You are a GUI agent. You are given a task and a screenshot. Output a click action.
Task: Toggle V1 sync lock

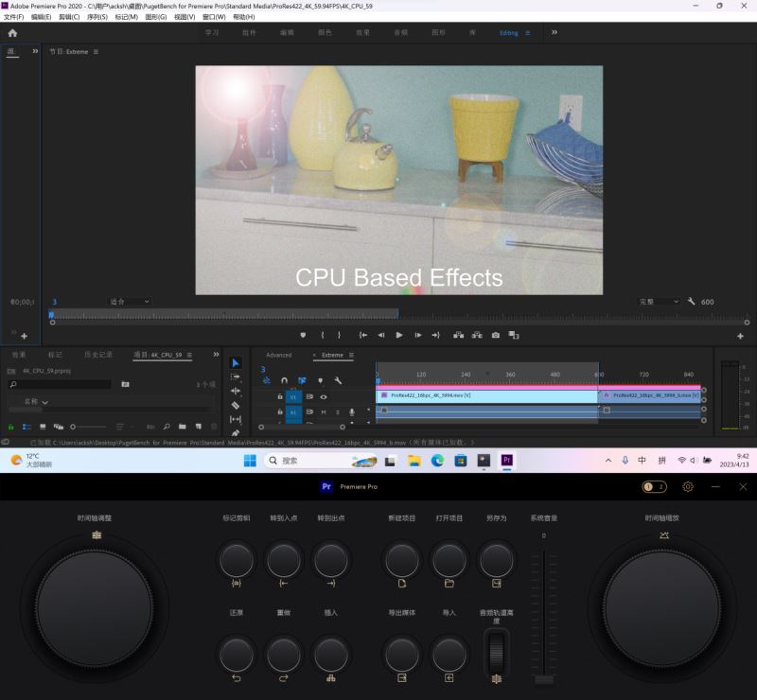pyautogui.click(x=309, y=397)
